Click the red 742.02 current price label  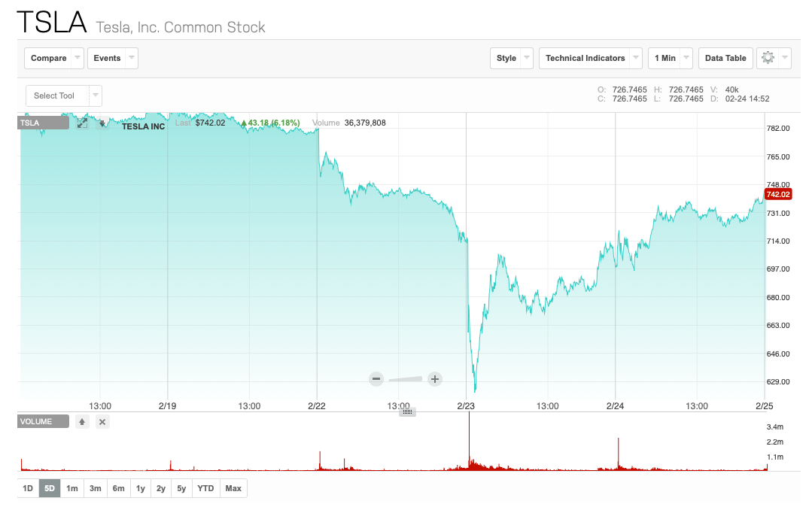[777, 195]
